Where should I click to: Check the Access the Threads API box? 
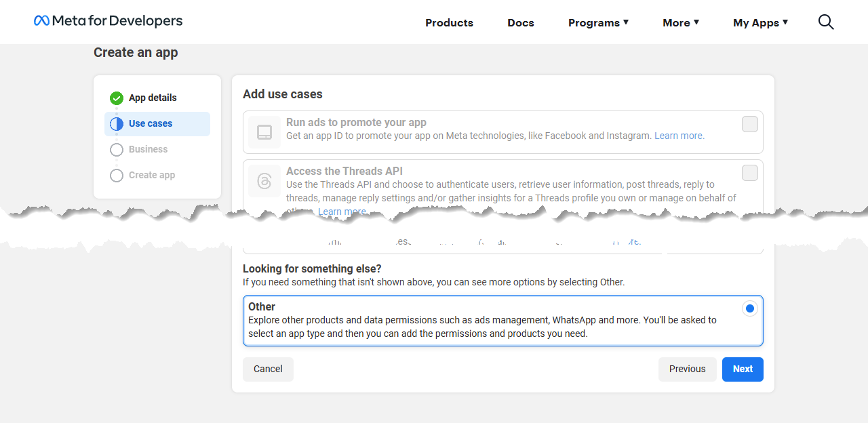tap(750, 173)
